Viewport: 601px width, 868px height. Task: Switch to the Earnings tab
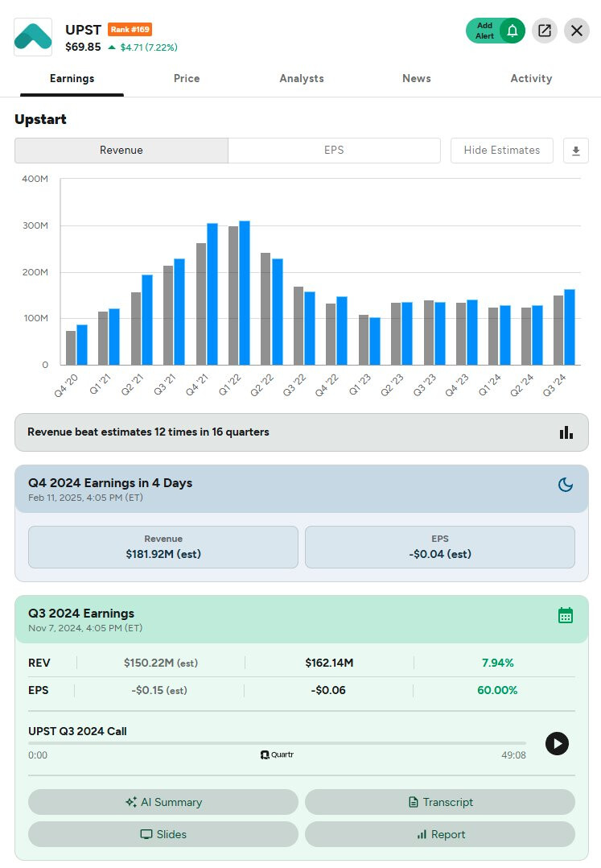pyautogui.click(x=72, y=79)
